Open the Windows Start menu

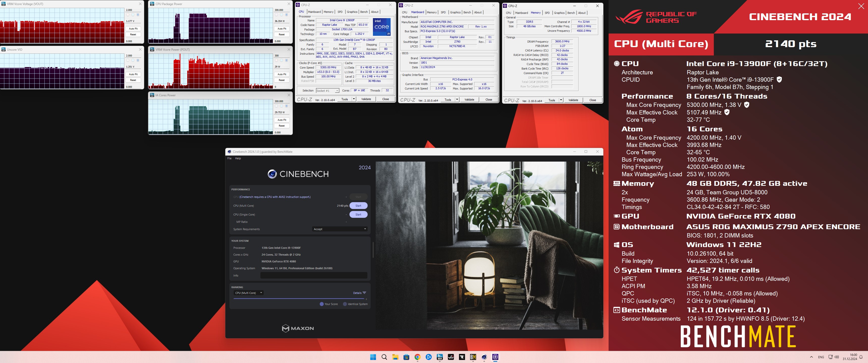coord(373,357)
